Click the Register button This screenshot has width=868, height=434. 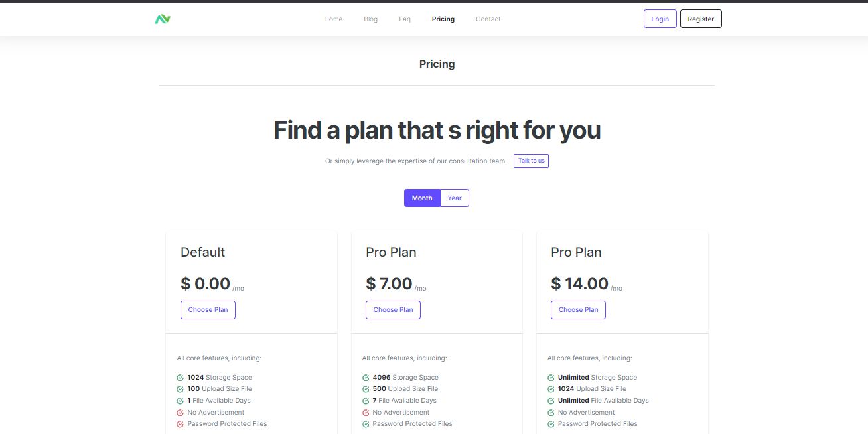click(x=701, y=19)
